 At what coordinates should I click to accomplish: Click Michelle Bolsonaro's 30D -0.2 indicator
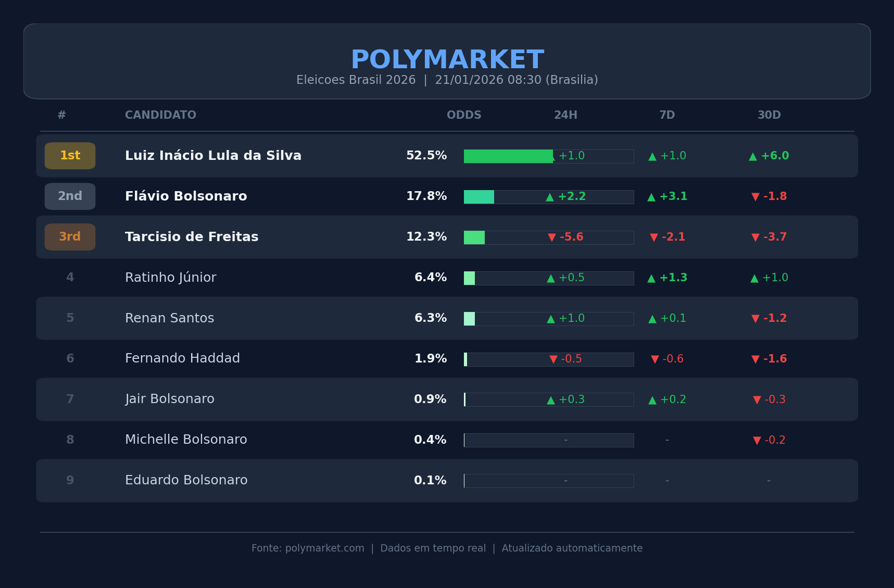[769, 441]
